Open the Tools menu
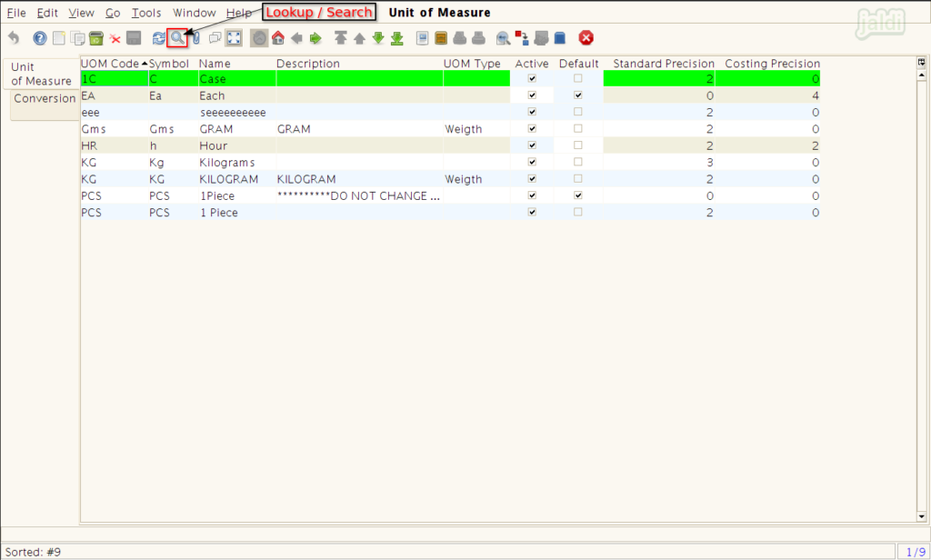This screenshot has width=931, height=560. point(146,13)
